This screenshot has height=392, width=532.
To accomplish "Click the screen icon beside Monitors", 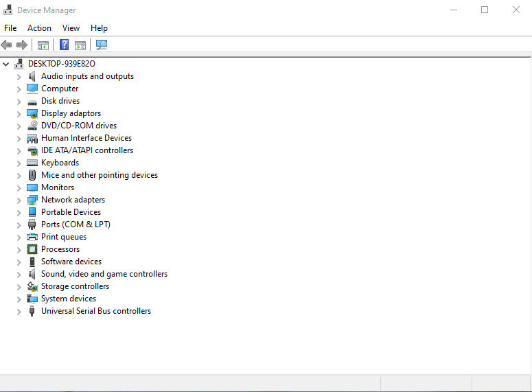I will (32, 187).
